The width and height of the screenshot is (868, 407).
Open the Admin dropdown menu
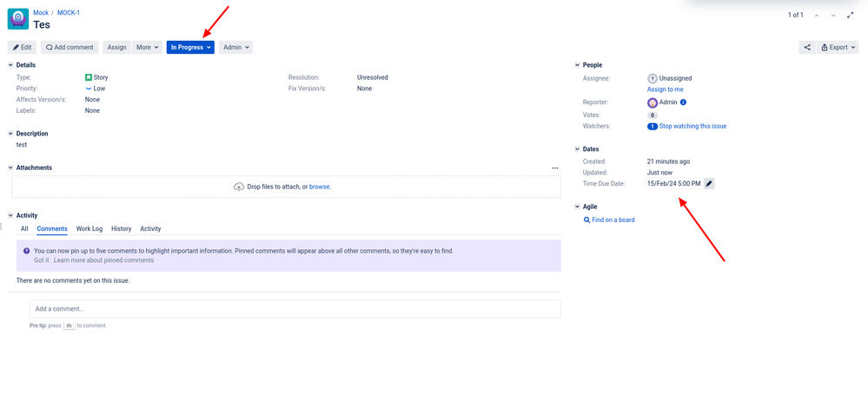click(235, 48)
